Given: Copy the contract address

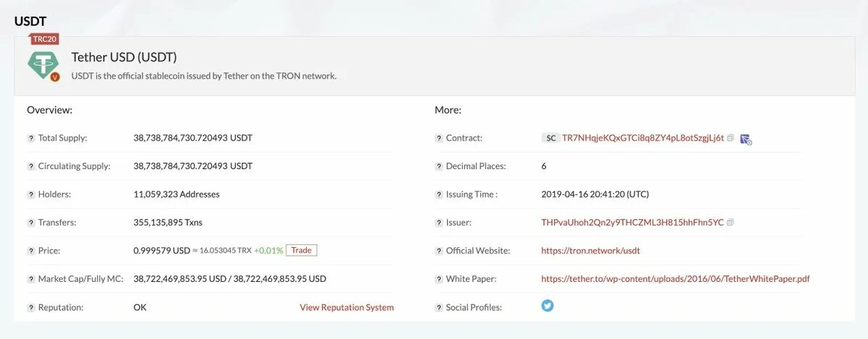Looking at the screenshot, I should tap(731, 138).
